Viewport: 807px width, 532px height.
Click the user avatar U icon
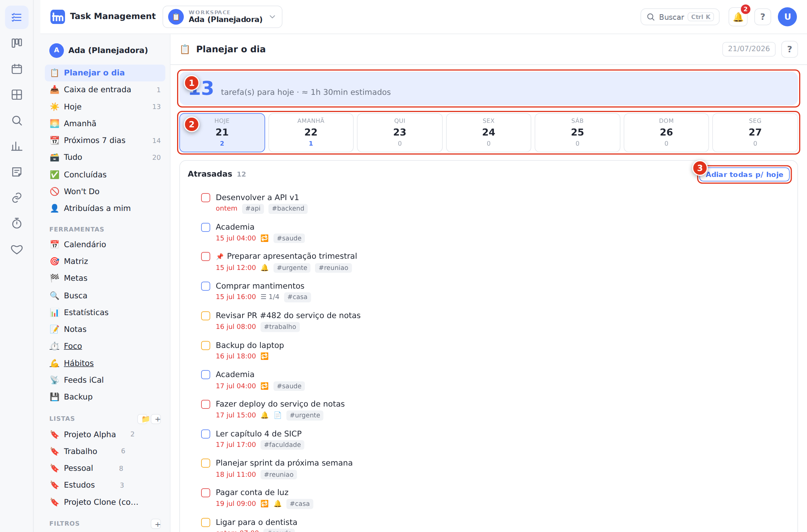click(787, 17)
